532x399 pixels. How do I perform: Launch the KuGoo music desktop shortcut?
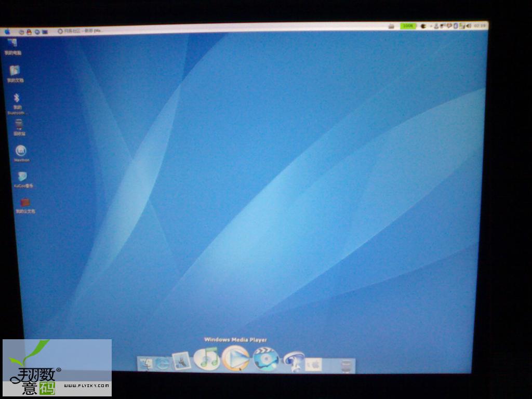point(23,179)
